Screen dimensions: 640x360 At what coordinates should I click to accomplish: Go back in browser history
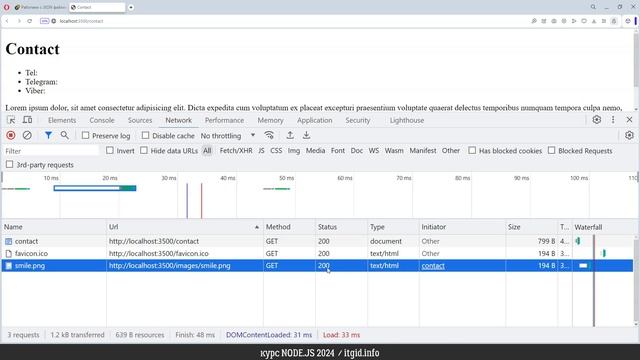(x=7, y=21)
